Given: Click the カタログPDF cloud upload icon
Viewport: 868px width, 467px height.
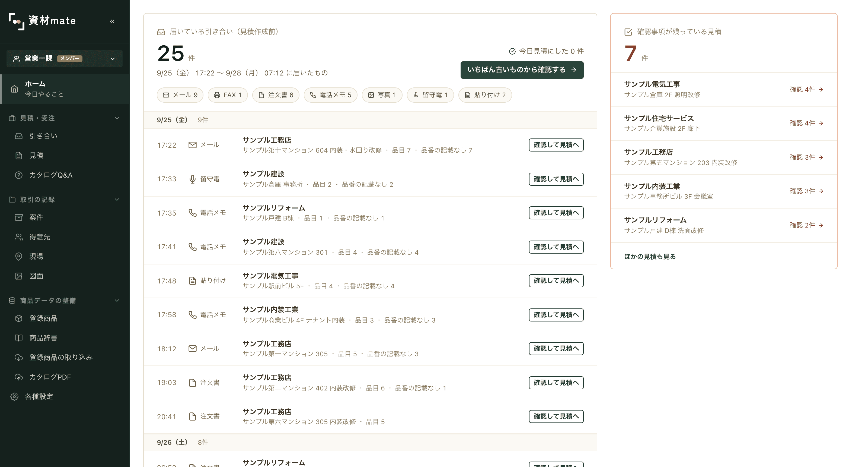Looking at the screenshot, I should 19,377.
